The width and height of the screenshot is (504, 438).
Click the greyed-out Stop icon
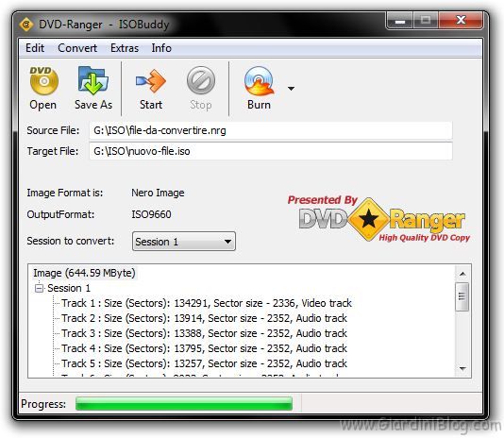coord(201,80)
